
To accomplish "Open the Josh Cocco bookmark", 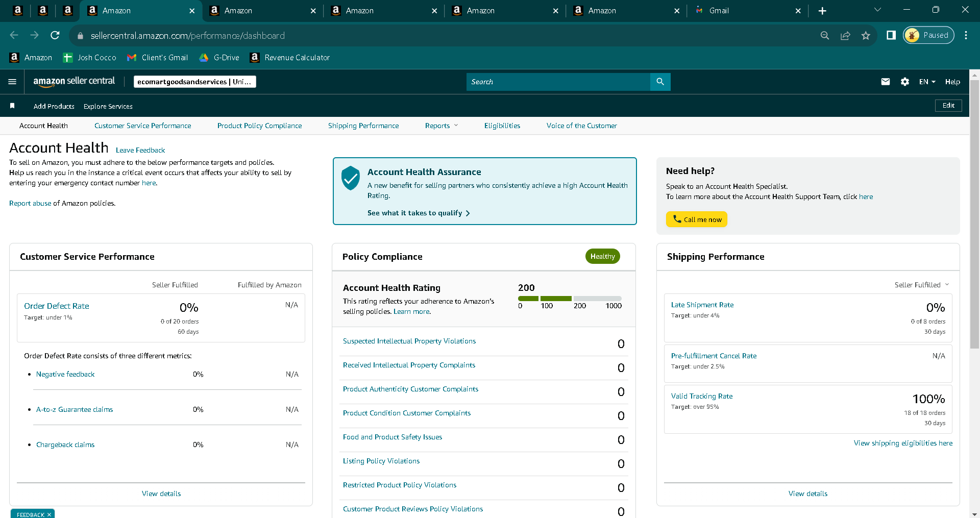I will click(89, 58).
